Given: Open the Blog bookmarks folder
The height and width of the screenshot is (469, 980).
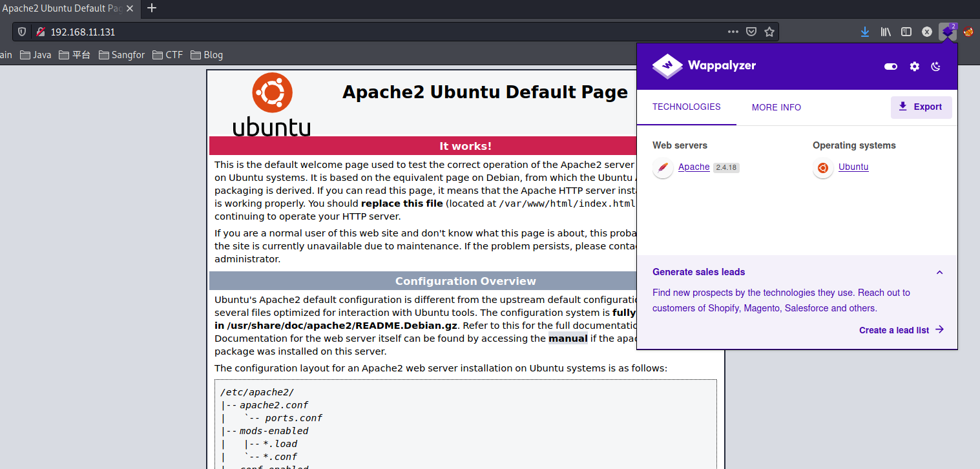Looking at the screenshot, I should coord(207,55).
